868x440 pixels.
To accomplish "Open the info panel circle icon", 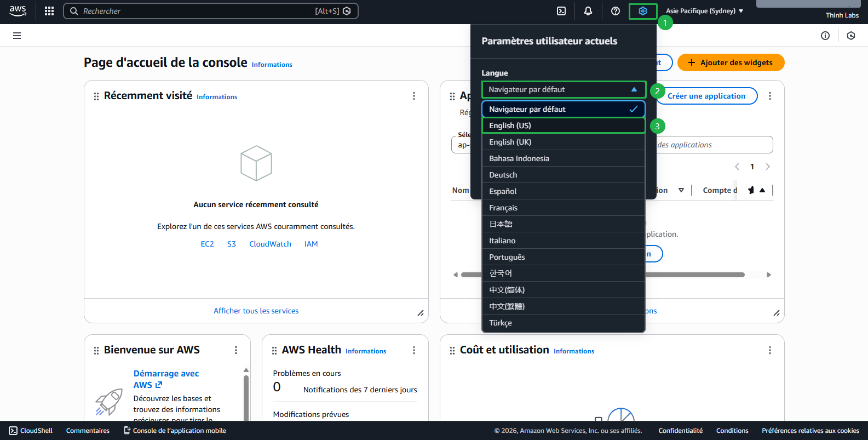I will 825,36.
